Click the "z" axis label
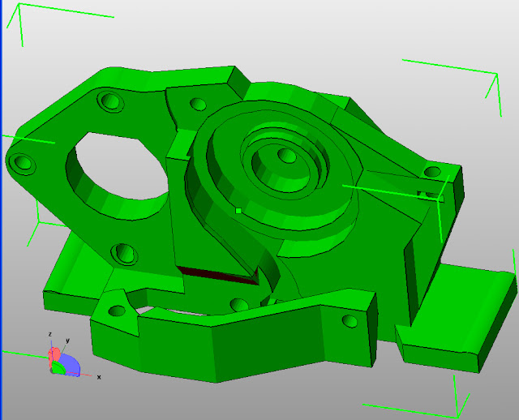Image resolution: width=519 pixels, height=420 pixels. [50, 334]
